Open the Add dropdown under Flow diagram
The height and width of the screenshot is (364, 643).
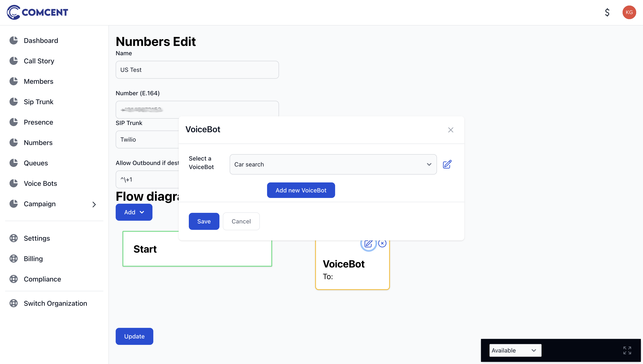134,212
